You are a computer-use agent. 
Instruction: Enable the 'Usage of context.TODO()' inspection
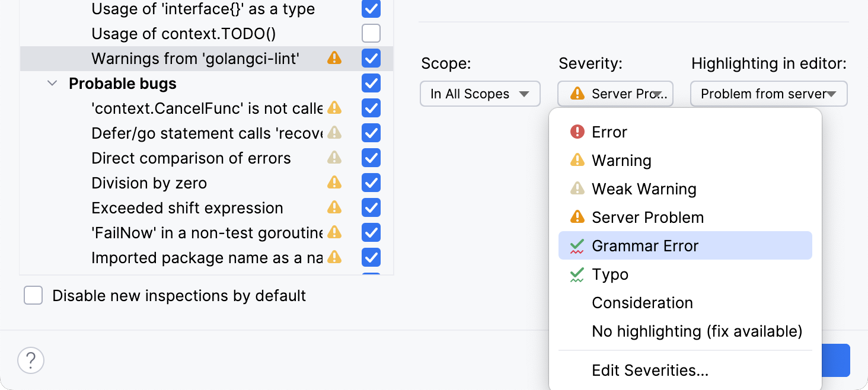[371, 33]
